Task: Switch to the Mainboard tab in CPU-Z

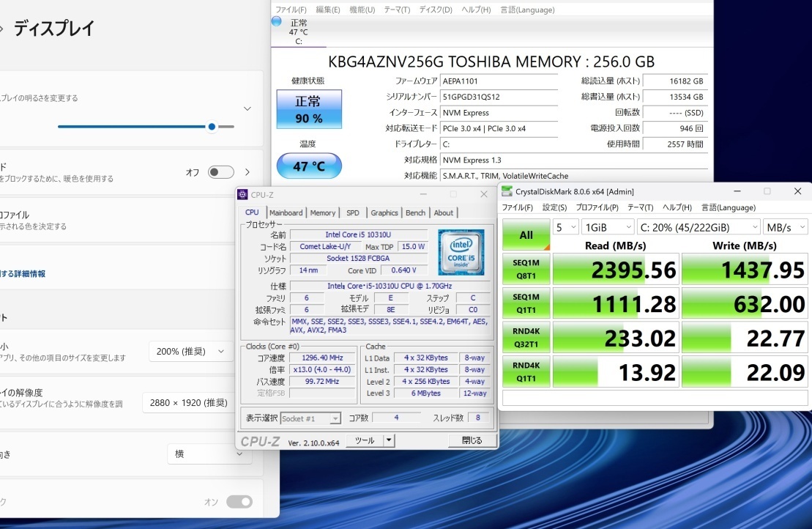Action: pyautogui.click(x=286, y=212)
